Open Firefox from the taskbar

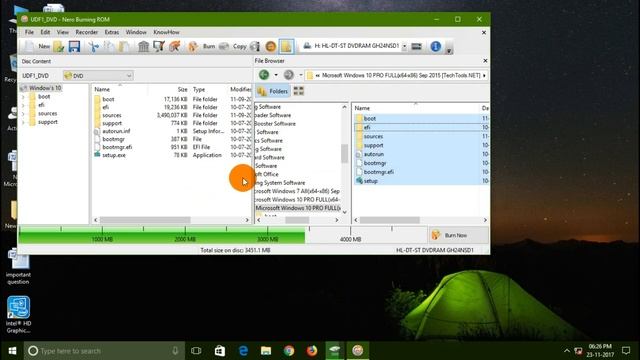point(312,351)
